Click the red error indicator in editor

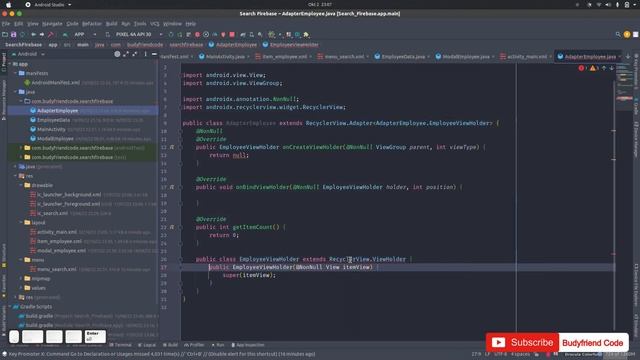tap(582, 68)
